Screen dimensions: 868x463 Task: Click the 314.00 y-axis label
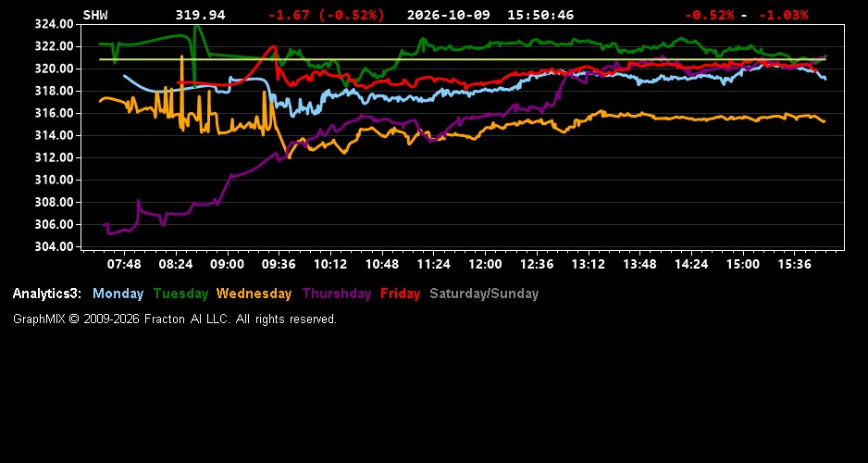54,135
